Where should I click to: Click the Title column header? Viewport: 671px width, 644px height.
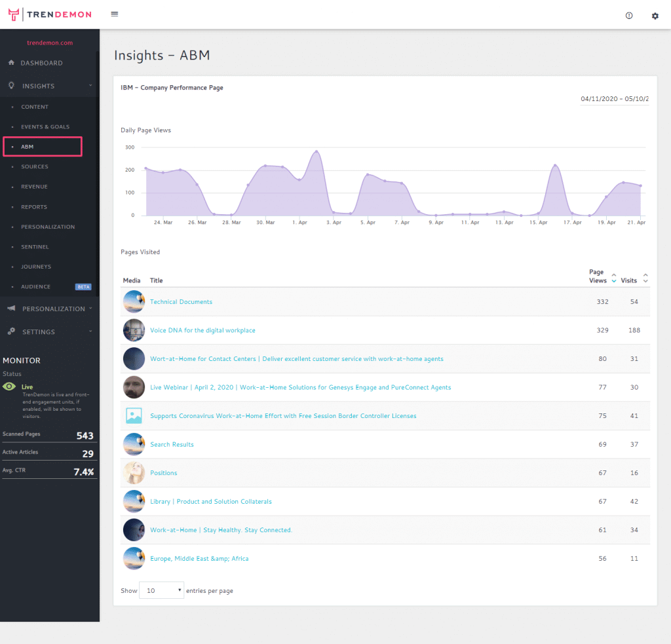click(156, 280)
